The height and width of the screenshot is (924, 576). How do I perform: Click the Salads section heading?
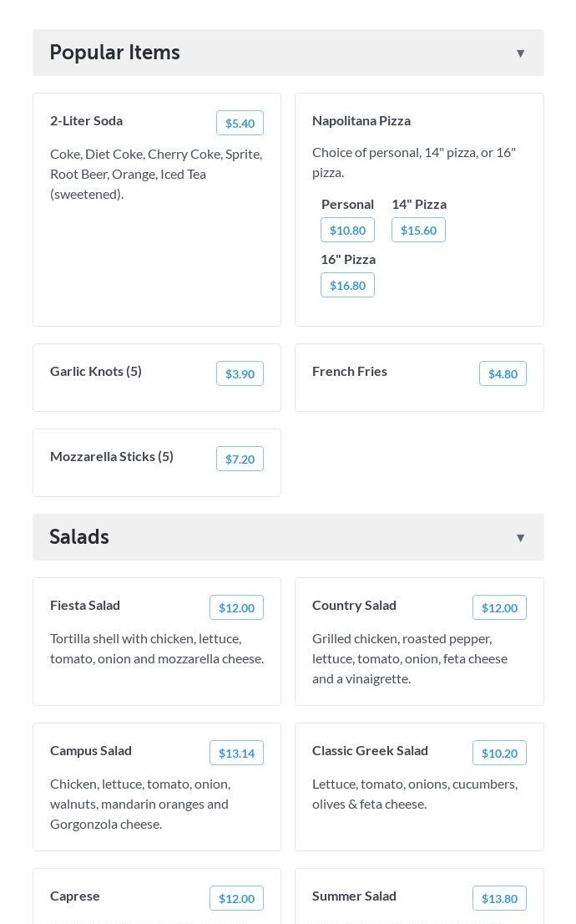click(79, 537)
